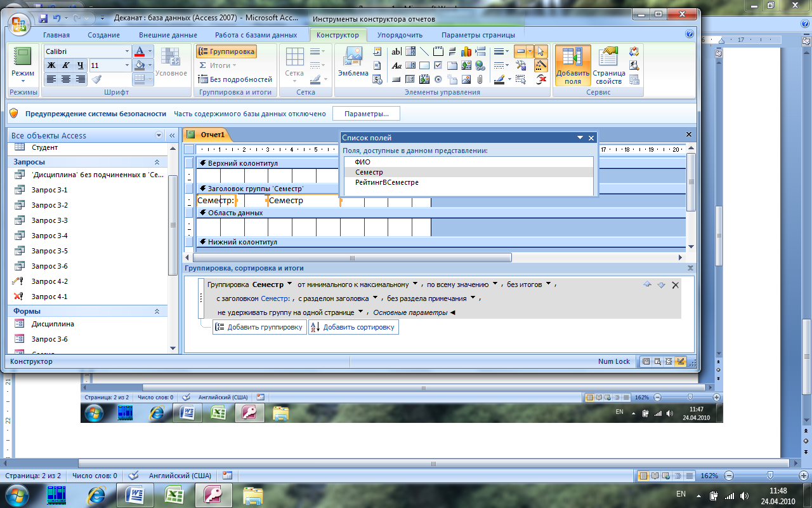Align text left in Шрифт group
This screenshot has height=508, width=812.
51,79
